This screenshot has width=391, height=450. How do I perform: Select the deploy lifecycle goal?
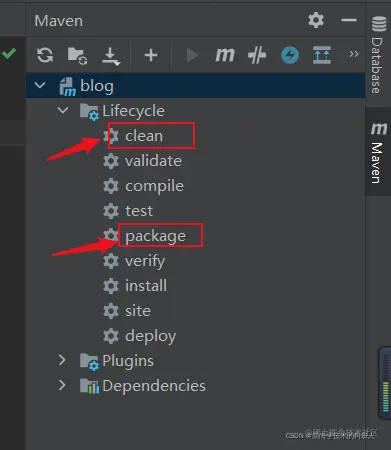click(150, 336)
